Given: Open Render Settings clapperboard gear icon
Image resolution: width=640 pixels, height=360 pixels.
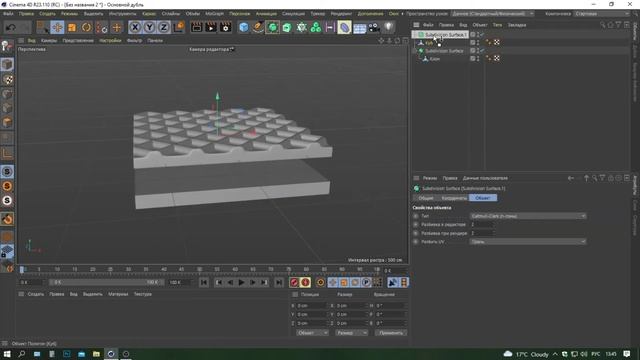Looking at the screenshot, I should [x=226, y=27].
